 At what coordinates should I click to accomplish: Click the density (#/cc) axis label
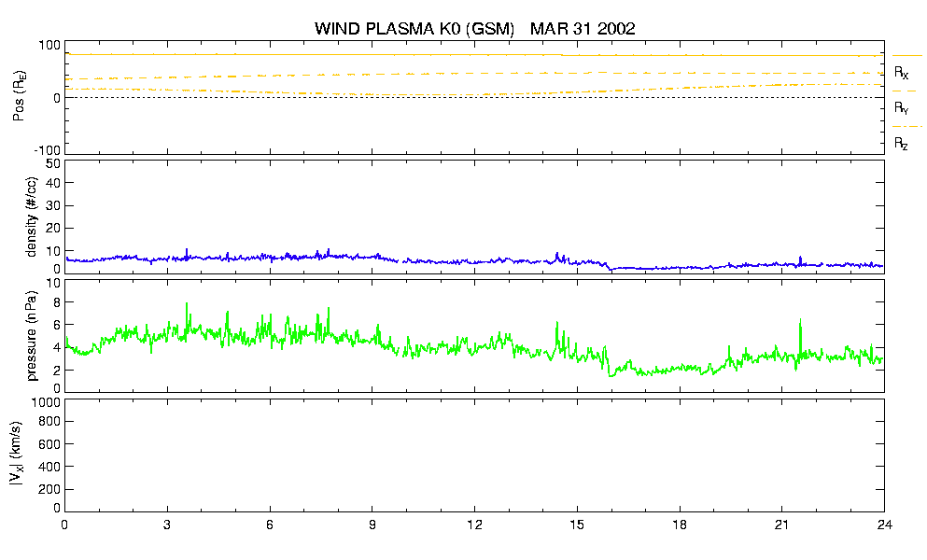point(32,217)
